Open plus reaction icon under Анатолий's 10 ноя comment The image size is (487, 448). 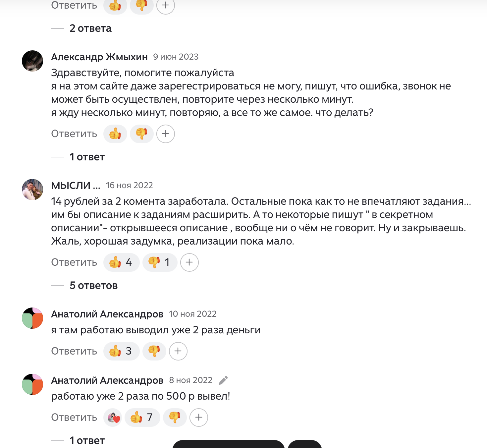click(x=178, y=351)
